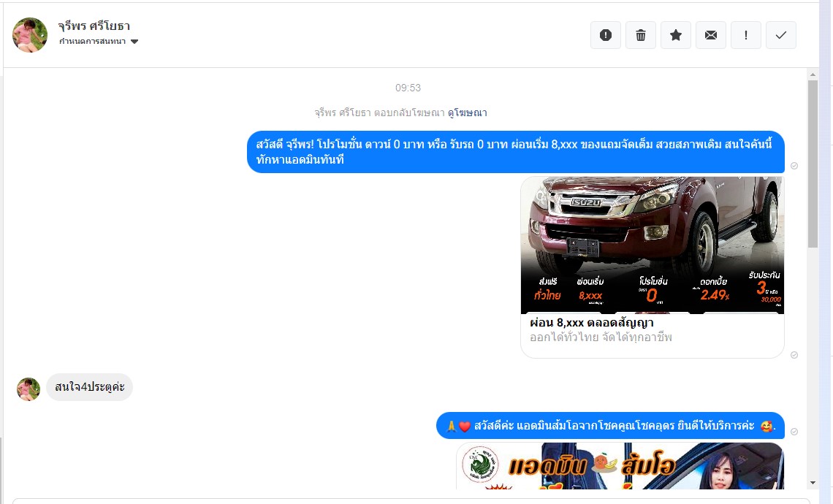Click the scroll-up arrow of the chat scrollbar
Image resolution: width=833 pixels, height=504 pixels.
[813, 75]
